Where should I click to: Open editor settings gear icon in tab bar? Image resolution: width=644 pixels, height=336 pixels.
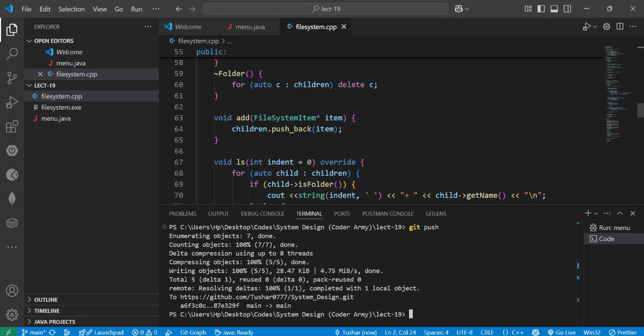pyautogui.click(x=607, y=26)
